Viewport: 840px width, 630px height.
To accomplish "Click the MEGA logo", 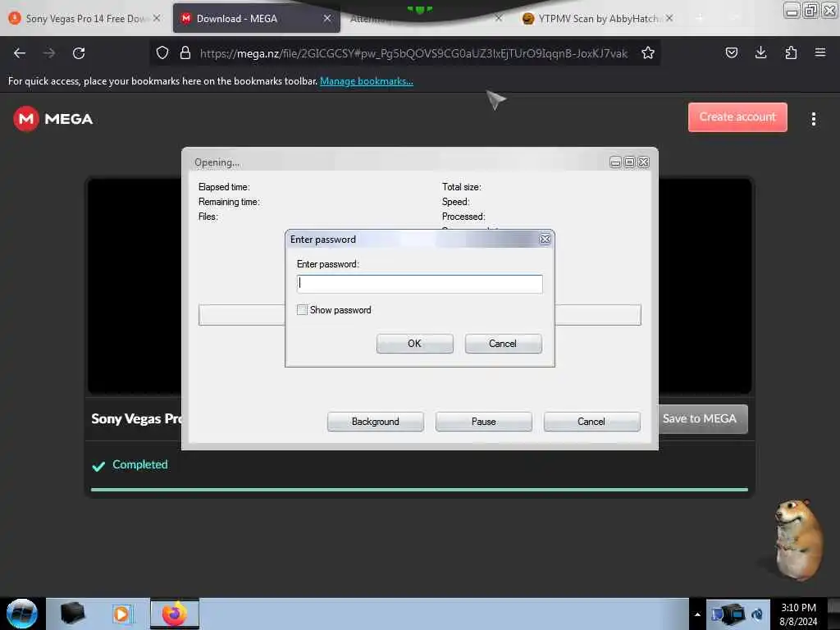I will 53,119.
